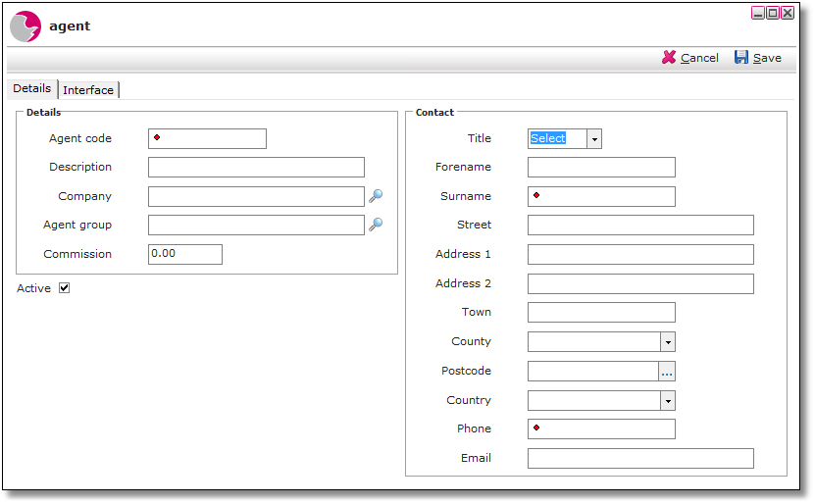The height and width of the screenshot is (504, 814).
Task: Focus the Agent code field
Action: point(207,139)
